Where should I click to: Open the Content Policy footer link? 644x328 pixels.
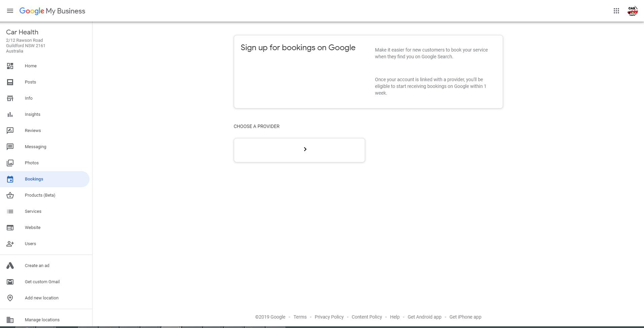pyautogui.click(x=367, y=317)
